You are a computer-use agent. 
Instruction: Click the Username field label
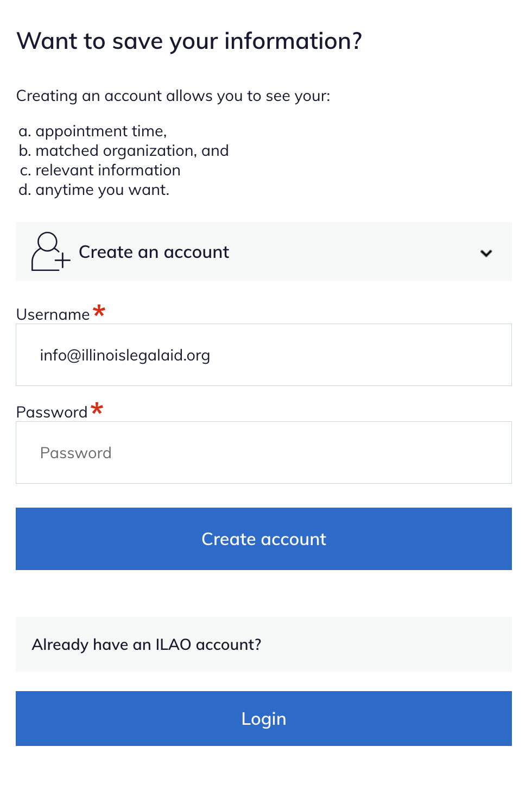53,315
